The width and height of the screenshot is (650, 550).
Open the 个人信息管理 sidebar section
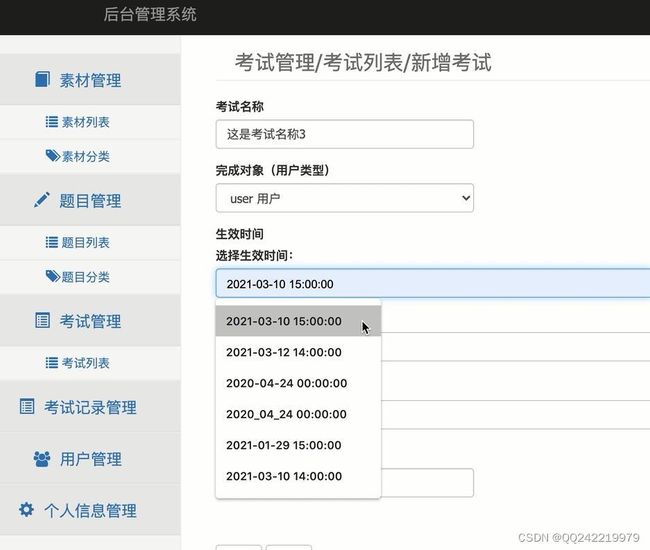pyautogui.click(x=90, y=510)
